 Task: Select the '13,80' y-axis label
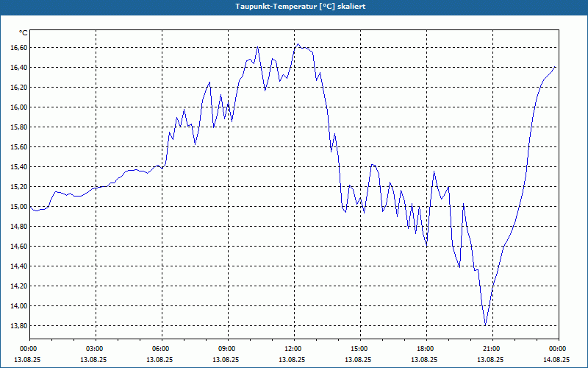(x=20, y=326)
